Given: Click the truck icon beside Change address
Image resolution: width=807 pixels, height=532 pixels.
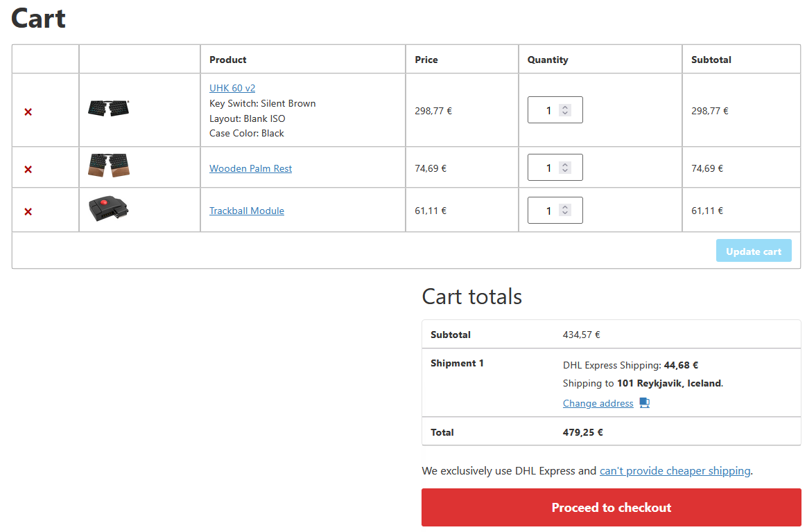Looking at the screenshot, I should (644, 402).
